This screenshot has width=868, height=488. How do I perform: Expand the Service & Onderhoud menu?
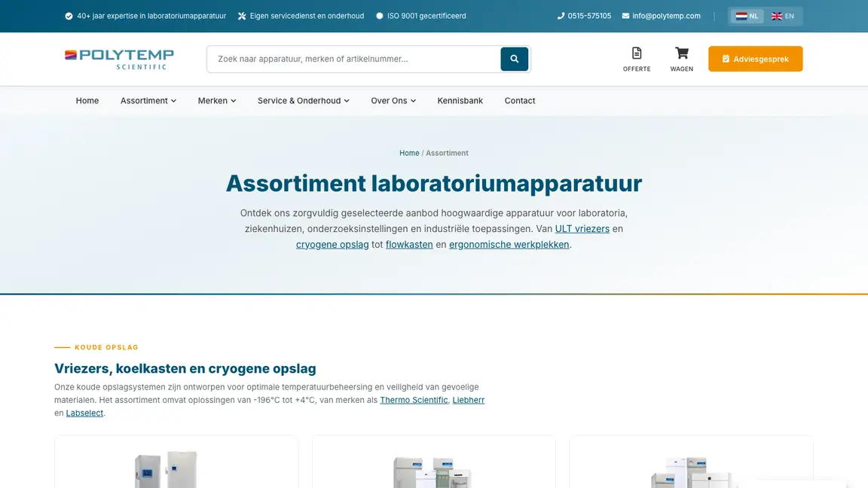point(304,101)
